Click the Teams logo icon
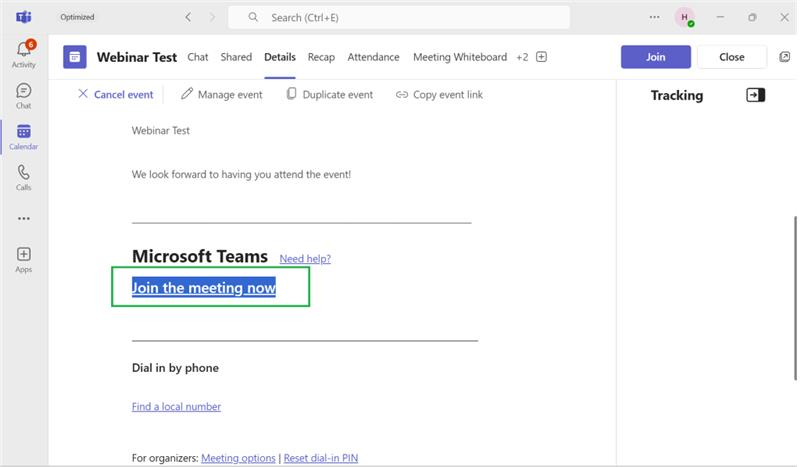 (x=23, y=17)
